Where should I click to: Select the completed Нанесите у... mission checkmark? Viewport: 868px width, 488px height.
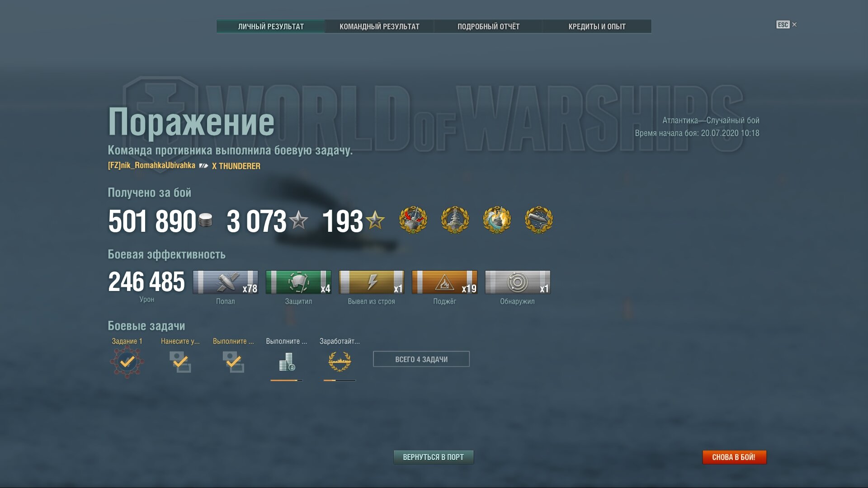click(180, 362)
